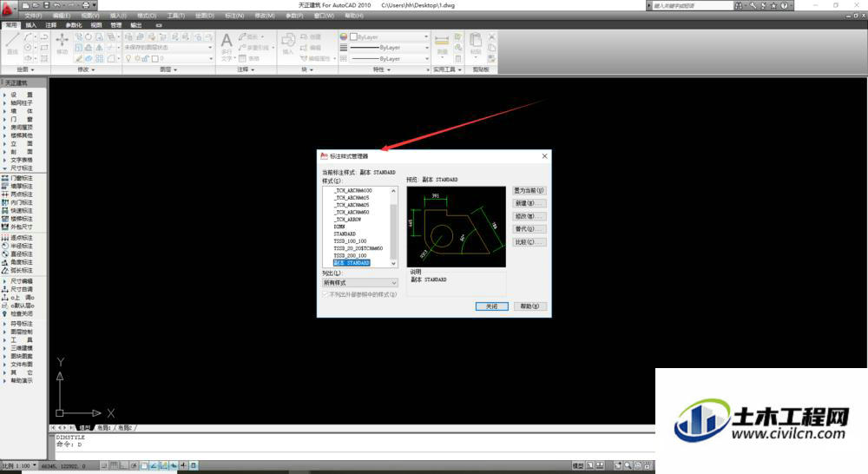Click the Plot printer icon in quick access toolbar
Image resolution: width=868 pixels, height=474 pixels.
tap(86, 5)
